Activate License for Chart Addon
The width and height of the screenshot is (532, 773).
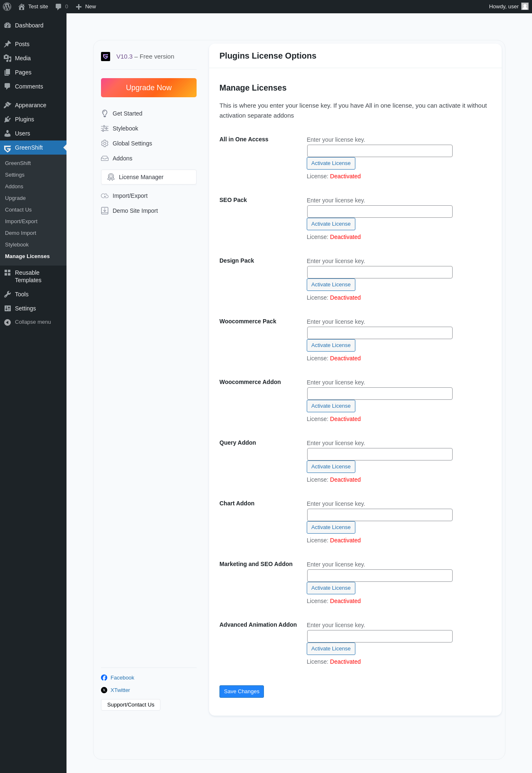click(331, 527)
